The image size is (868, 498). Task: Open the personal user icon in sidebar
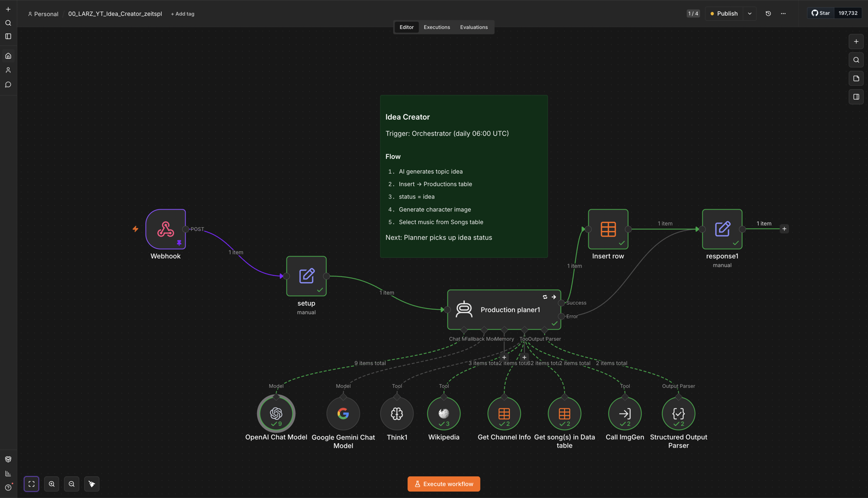tap(8, 70)
